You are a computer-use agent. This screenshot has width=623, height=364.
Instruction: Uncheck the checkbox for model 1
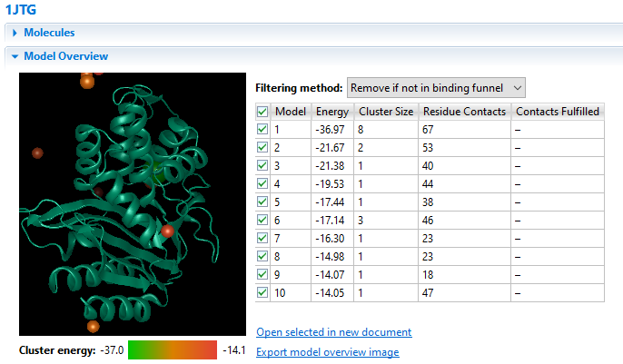point(262,130)
